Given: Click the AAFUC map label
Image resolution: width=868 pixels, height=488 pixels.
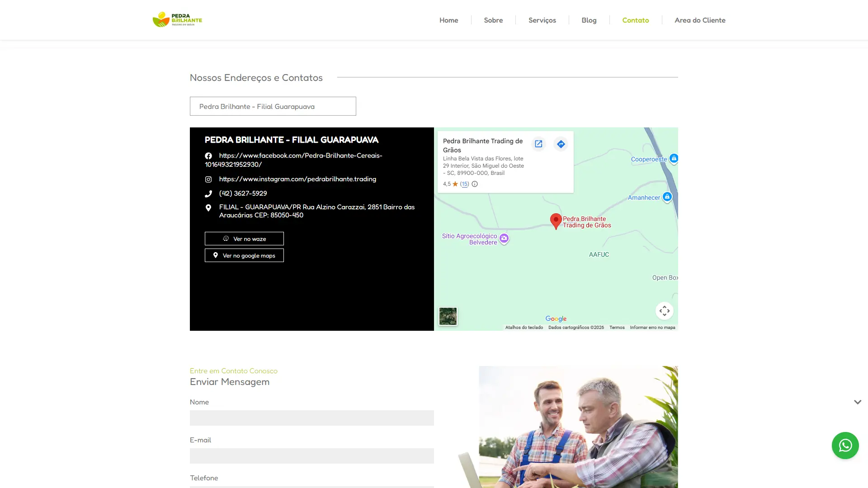Looking at the screenshot, I should point(599,255).
